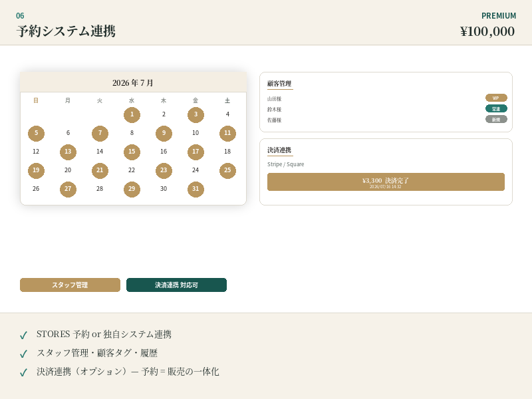The width and height of the screenshot is (532, 399).
Task: Click the スタッフ管理 button
Action: pyautogui.click(x=70, y=285)
